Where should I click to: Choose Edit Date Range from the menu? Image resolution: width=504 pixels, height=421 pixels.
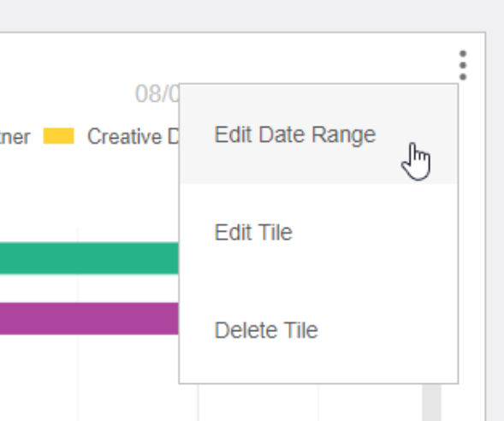click(x=294, y=134)
